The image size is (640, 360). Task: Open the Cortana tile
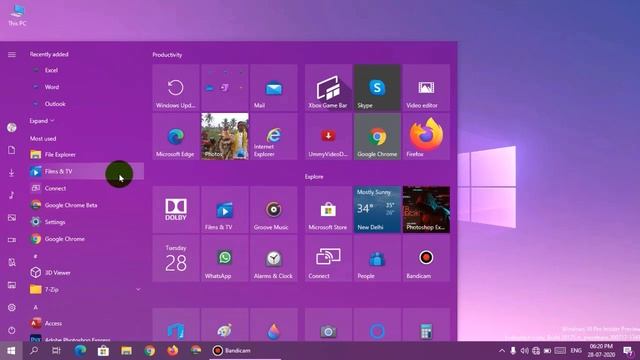point(377,325)
